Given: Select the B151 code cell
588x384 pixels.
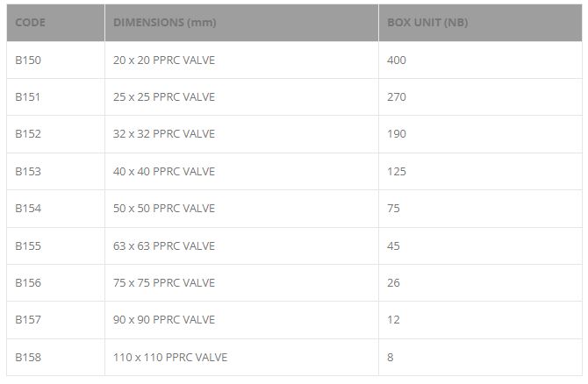Looking at the screenshot, I should [28, 97].
